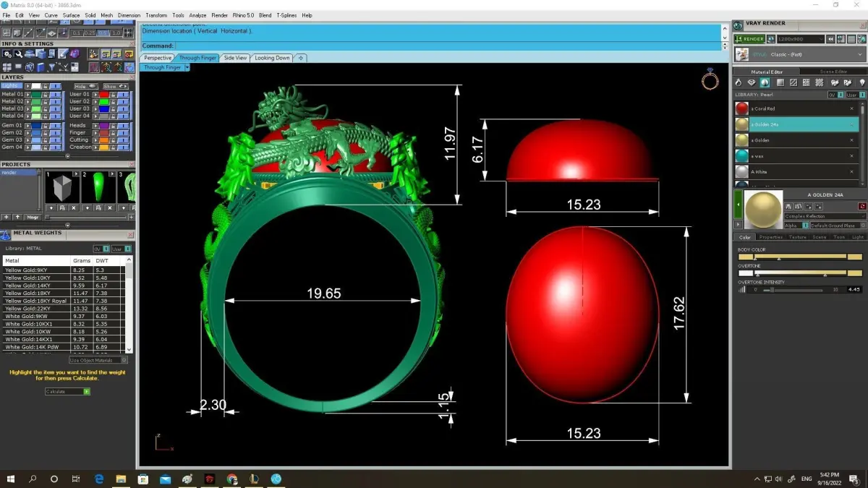Open the Use Object Materials dropdown
868x488 pixels.
(x=99, y=360)
